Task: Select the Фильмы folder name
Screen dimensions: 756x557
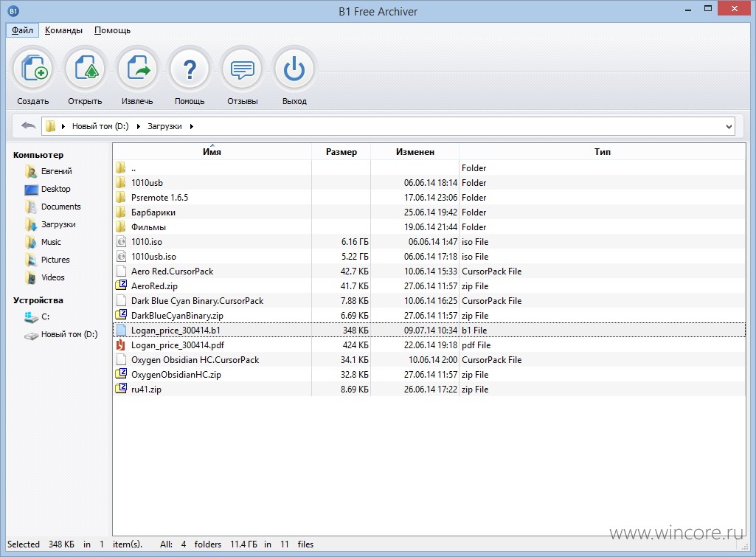Action: pyautogui.click(x=148, y=227)
